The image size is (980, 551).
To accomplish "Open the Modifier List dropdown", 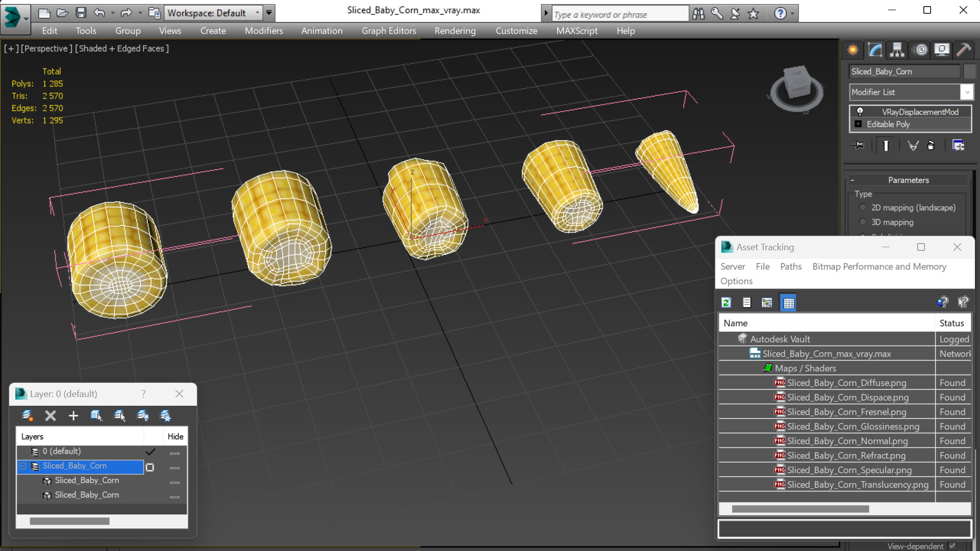I will click(x=967, y=92).
